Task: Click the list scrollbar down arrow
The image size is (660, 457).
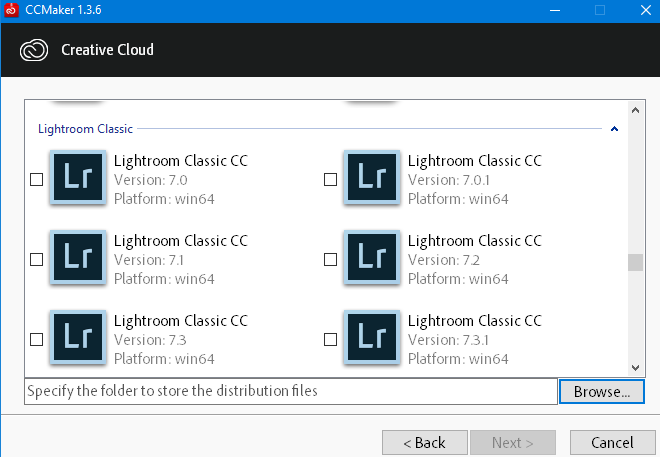Action: tap(636, 368)
